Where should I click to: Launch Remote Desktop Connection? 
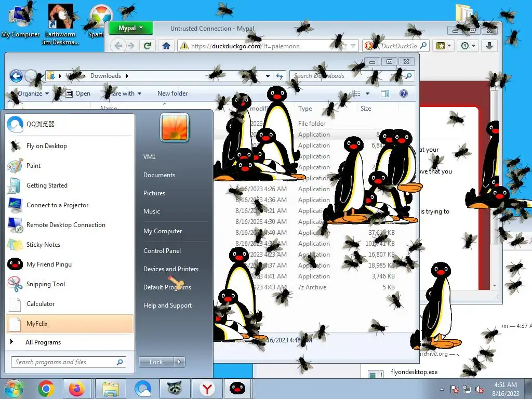point(70,224)
